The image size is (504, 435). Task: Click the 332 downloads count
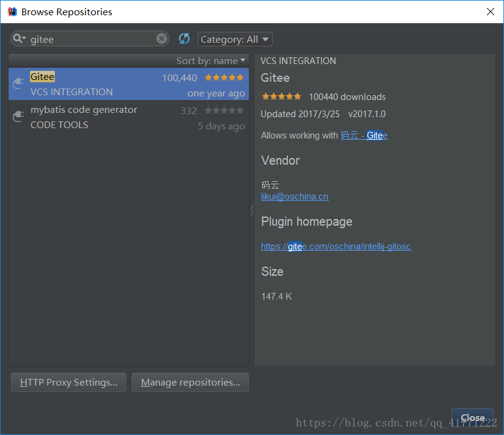click(x=189, y=111)
